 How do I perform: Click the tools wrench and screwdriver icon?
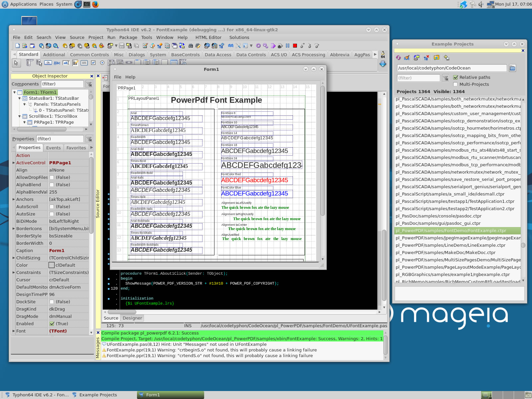tap(238, 46)
